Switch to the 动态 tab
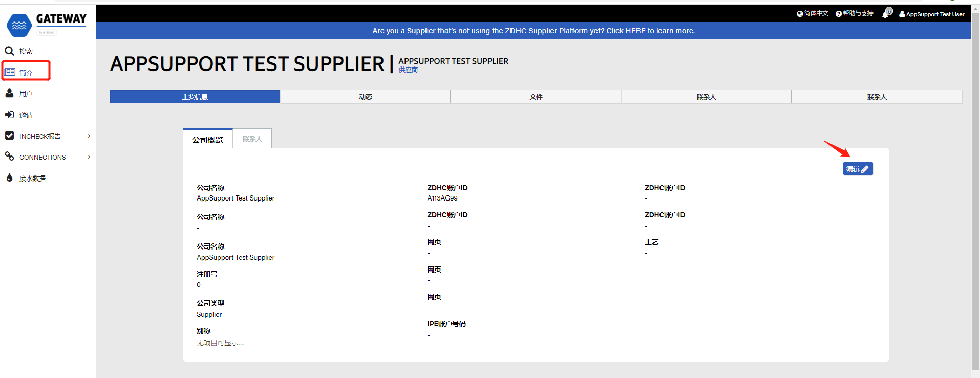Screen dimensions: 980x378 pos(365,97)
